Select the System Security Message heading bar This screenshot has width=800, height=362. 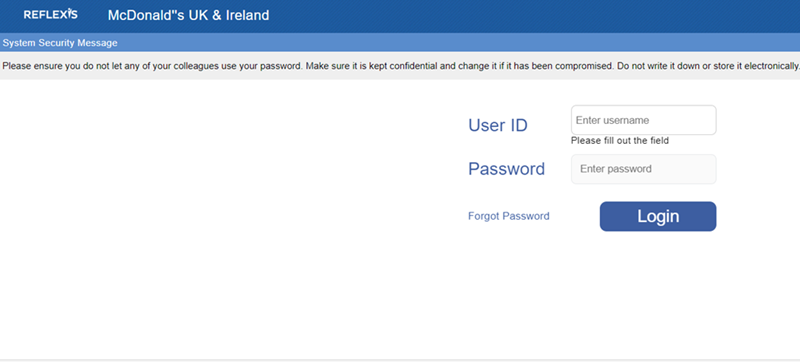400,43
